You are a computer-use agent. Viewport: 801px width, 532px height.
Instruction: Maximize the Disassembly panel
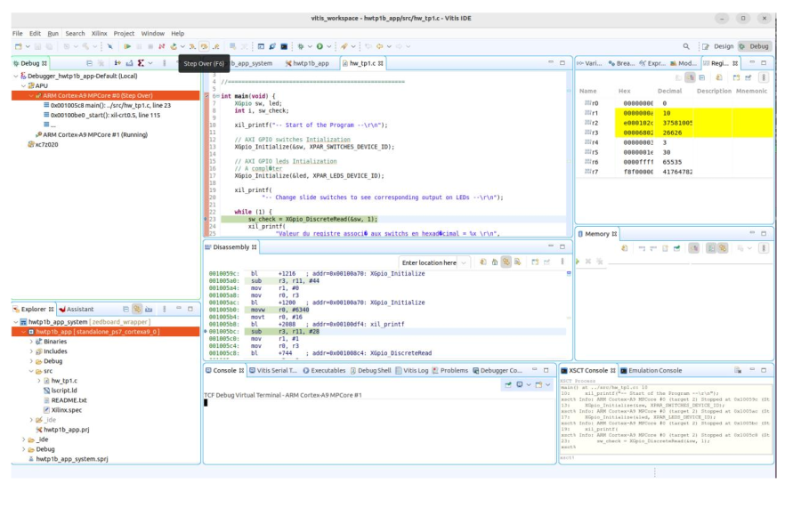click(x=562, y=246)
